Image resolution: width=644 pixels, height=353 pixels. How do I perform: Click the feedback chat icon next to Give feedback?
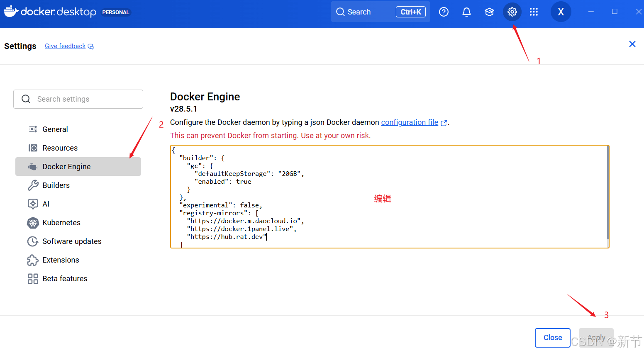coord(91,46)
